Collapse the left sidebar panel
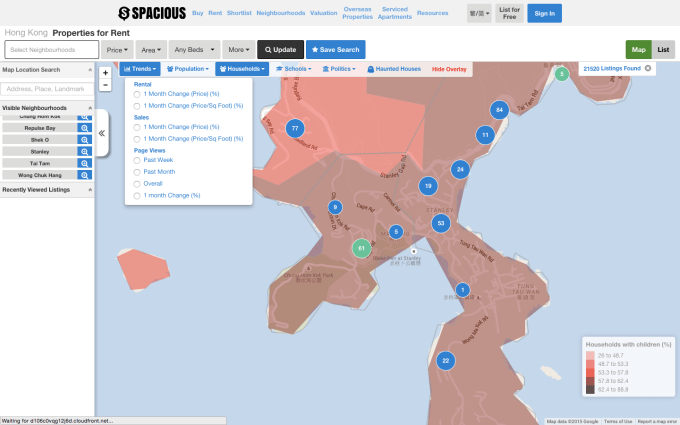The width and height of the screenshot is (680, 425). coord(101,132)
